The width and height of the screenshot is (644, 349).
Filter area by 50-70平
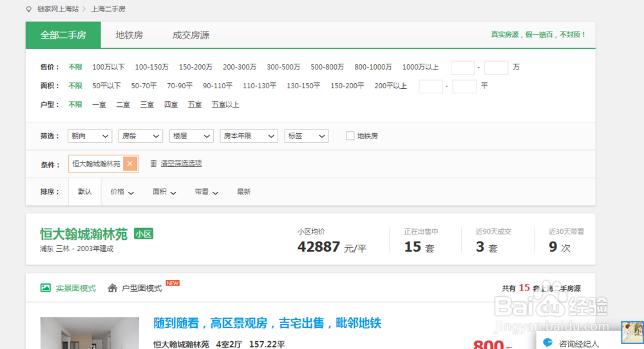(x=144, y=86)
